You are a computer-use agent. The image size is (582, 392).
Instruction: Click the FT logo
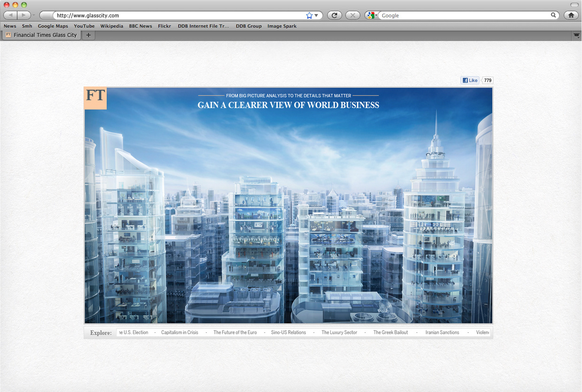click(x=95, y=98)
